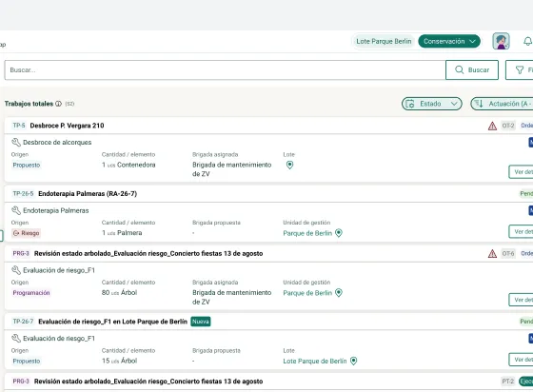Click the title Evaluación de riesgo_F1 en Lote Parque de Berlín
Viewport: 533px width, 392px height.
[113, 322]
